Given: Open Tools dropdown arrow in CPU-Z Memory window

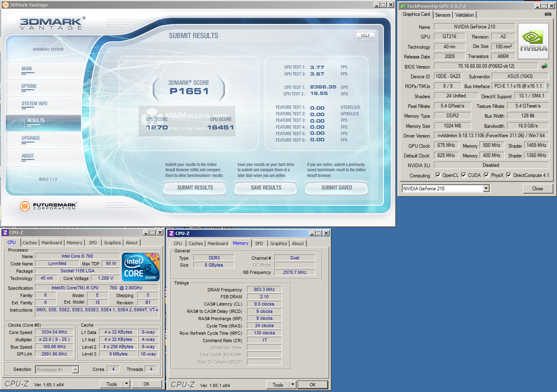Looking at the screenshot, I should coord(293,385).
